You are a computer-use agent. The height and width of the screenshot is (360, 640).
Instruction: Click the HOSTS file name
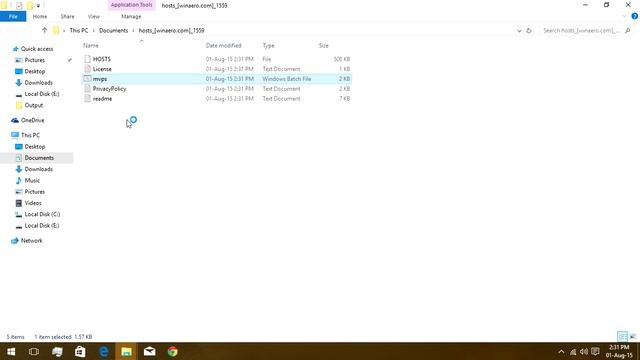(102, 59)
